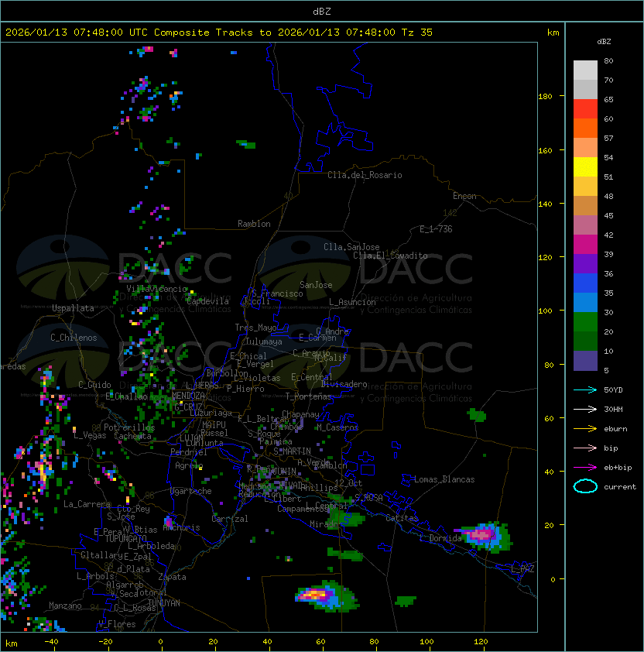Click the TUPUNGATO label
The image size is (644, 652).
tap(125, 538)
